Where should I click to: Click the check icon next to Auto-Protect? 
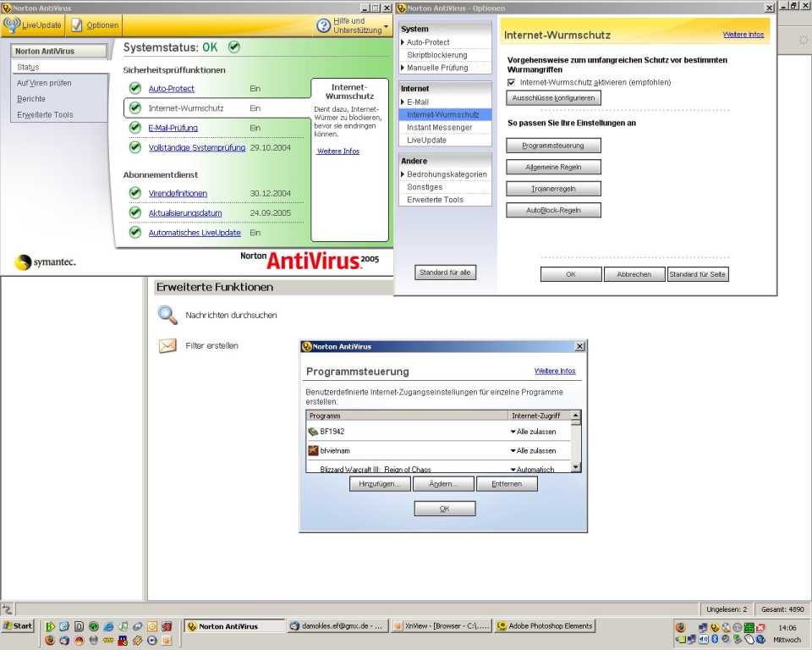(x=135, y=88)
